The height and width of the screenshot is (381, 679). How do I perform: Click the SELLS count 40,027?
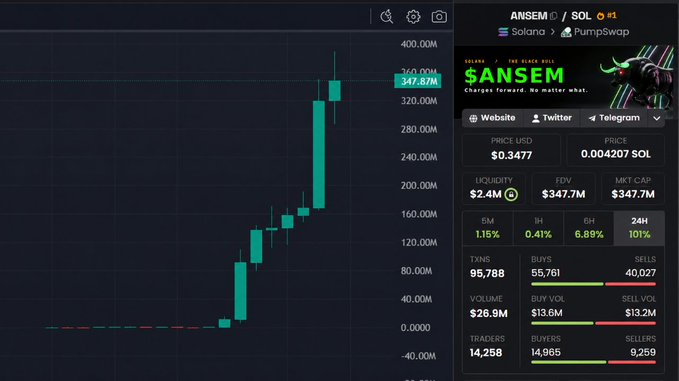tap(640, 273)
